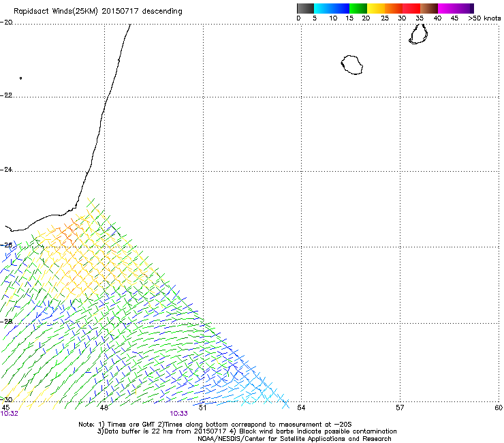Click the Reunion island outline near 55.5E
The width and height of the screenshot is (504, 443).
(x=352, y=65)
